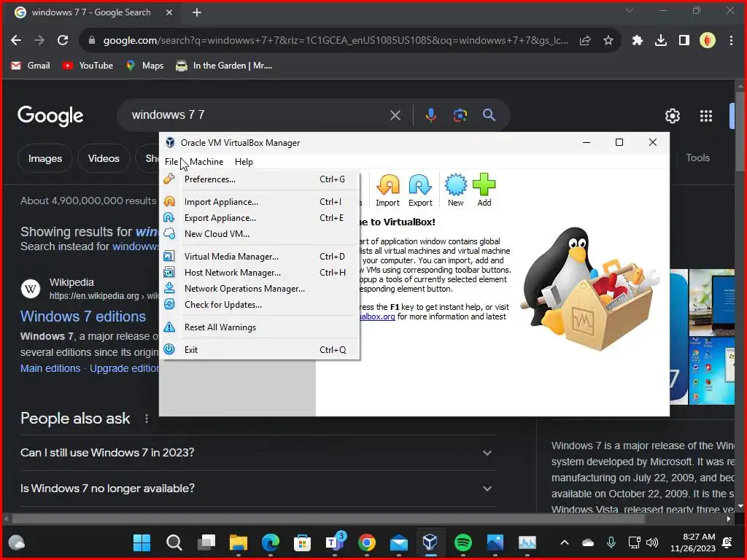Click the Reset All Warnings triangle icon
747x560 pixels.
click(169, 327)
